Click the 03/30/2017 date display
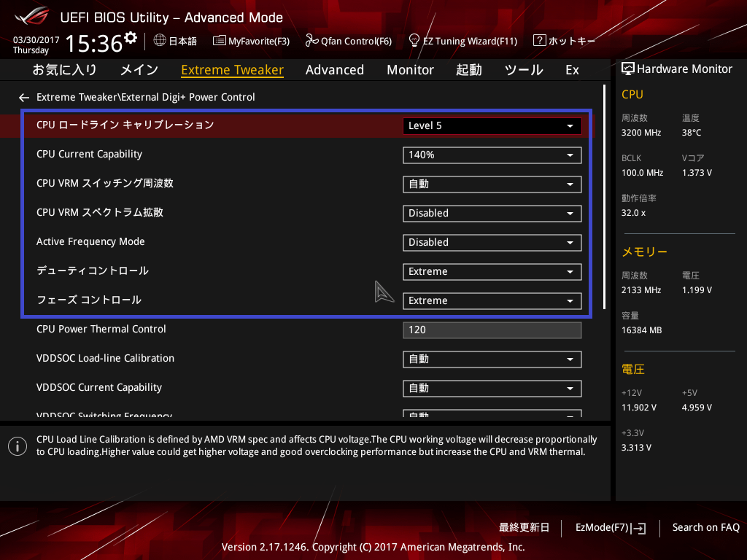747x560 pixels. point(36,40)
